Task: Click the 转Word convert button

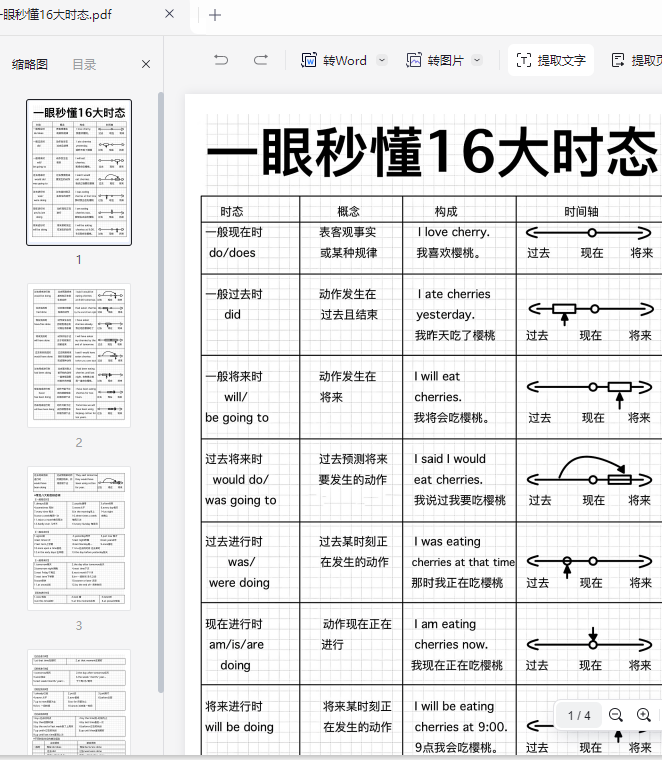Action: (x=335, y=60)
